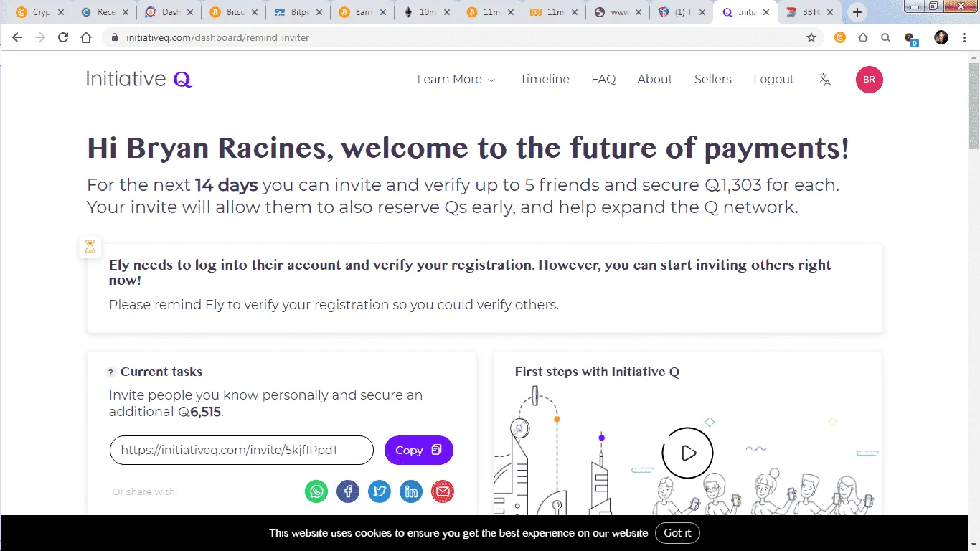Reload the current page
980x551 pixels.
(63, 37)
